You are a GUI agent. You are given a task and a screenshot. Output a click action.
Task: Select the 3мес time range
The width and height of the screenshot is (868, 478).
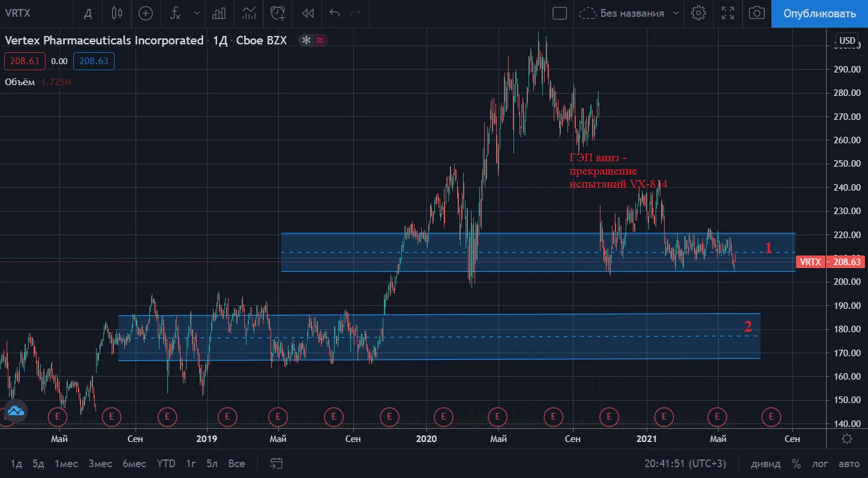click(x=100, y=464)
